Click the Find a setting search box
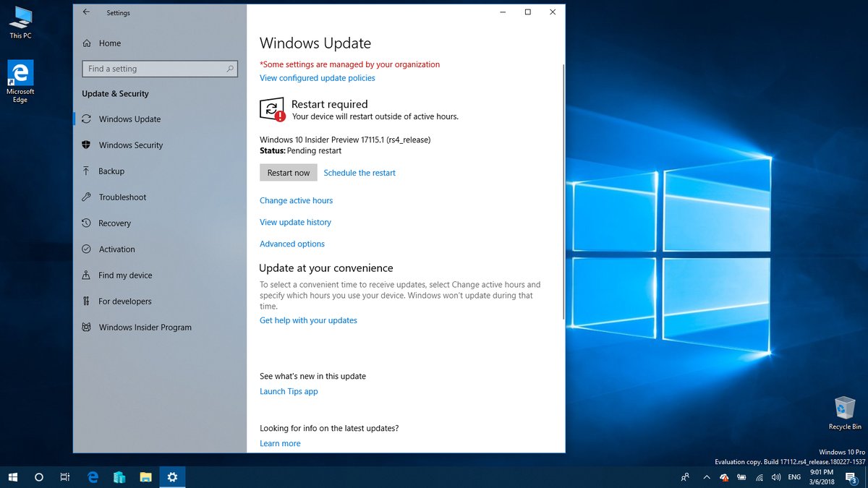868x488 pixels. [159, 68]
